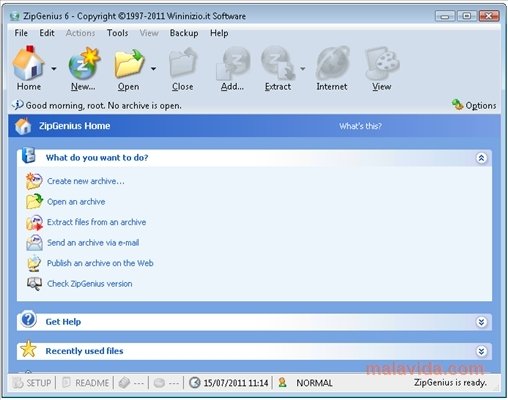This screenshot has width=508, height=400.
Task: Click the What's this? link
Action: tap(361, 126)
